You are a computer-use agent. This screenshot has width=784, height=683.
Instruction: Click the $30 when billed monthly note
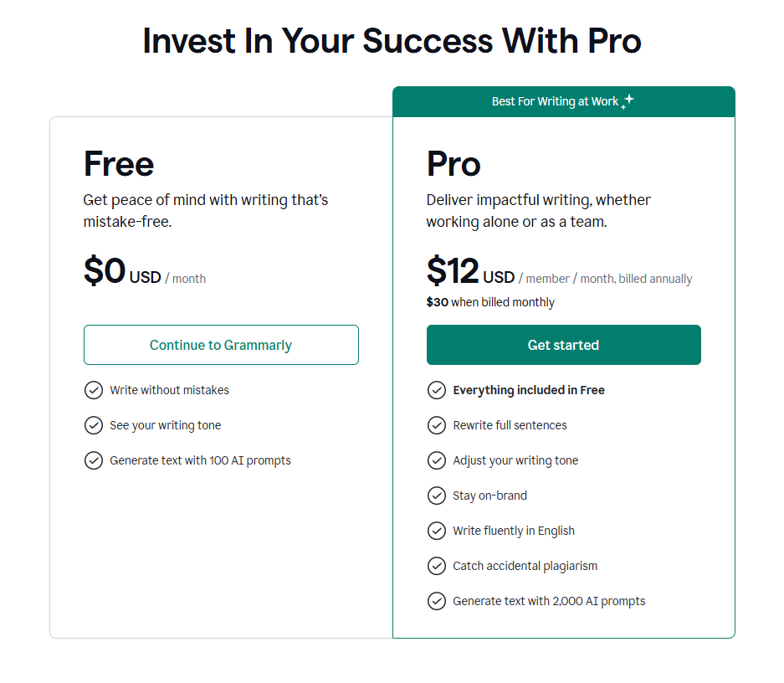pyautogui.click(x=490, y=302)
